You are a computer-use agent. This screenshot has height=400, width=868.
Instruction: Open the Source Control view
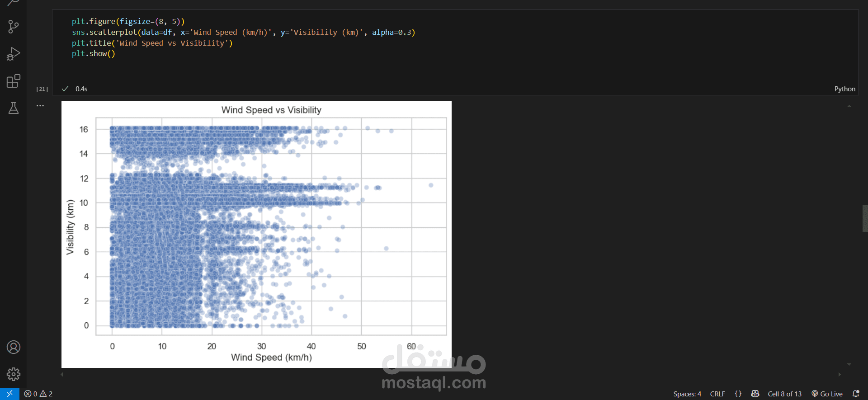(14, 27)
